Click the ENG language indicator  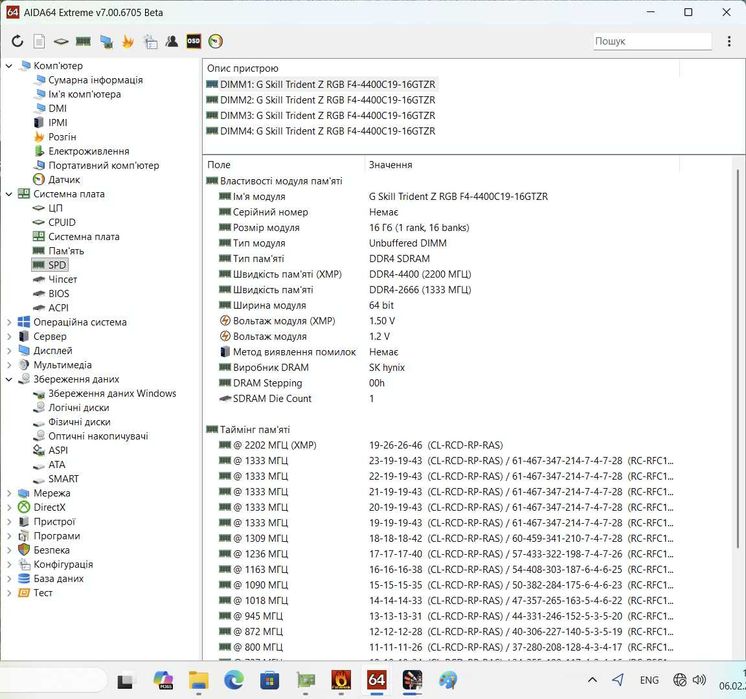pyautogui.click(x=649, y=680)
